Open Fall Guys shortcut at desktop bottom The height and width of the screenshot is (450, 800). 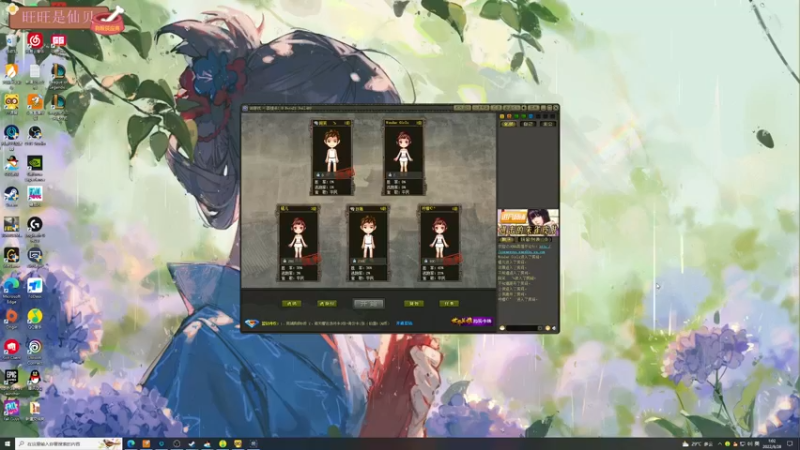(11, 408)
